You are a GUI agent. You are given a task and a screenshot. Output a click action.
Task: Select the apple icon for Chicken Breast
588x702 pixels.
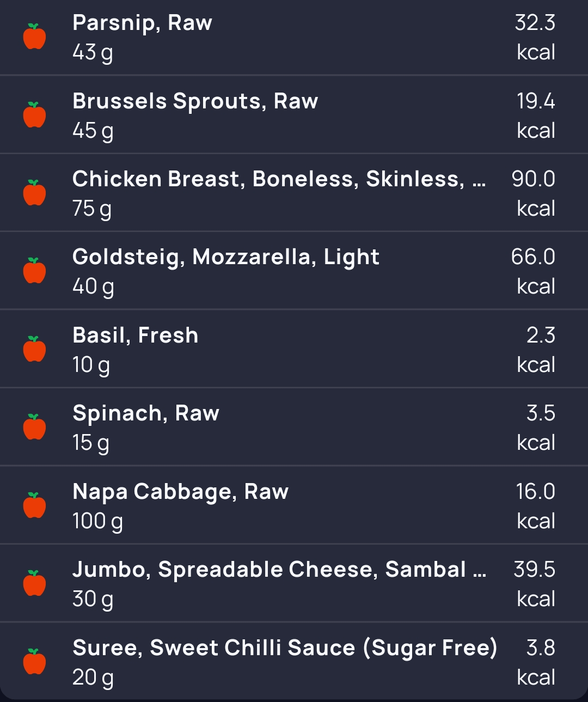tap(34, 193)
